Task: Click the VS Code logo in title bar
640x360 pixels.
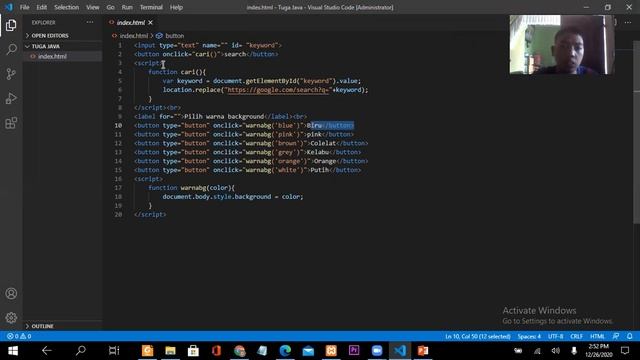Action: 9,7
